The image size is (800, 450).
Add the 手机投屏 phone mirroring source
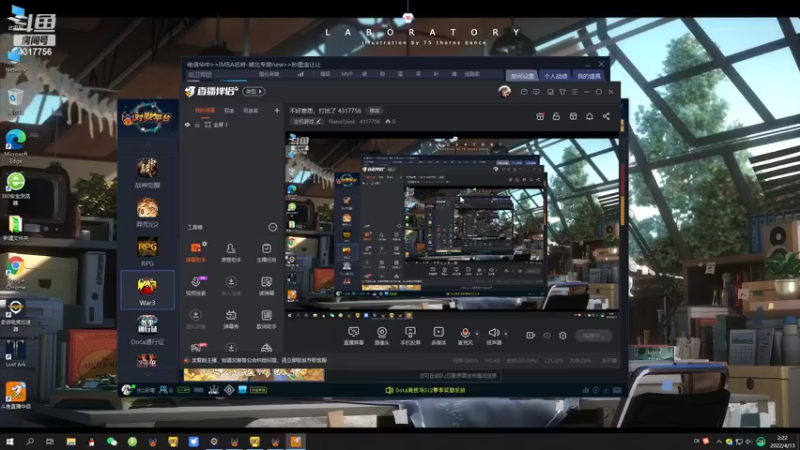coord(410,336)
